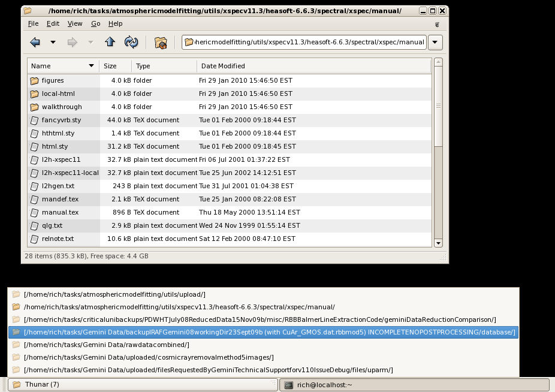Sort by Date Modified column header
The width and height of the screenshot is (555, 392).
[223, 66]
